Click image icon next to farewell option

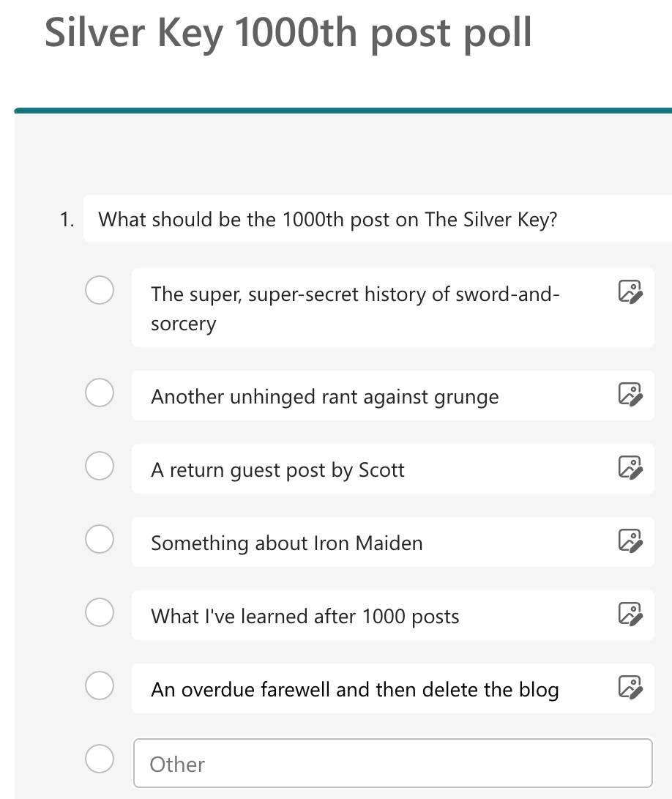click(630, 687)
